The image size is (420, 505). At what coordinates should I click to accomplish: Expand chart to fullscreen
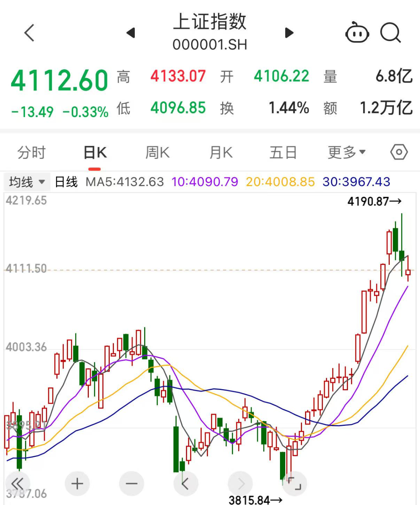coord(295,484)
